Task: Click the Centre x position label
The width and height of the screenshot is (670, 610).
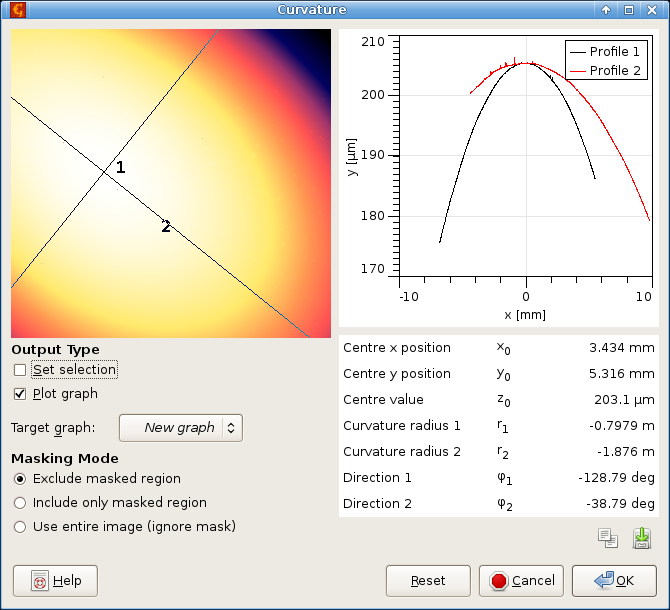Action: 397,348
